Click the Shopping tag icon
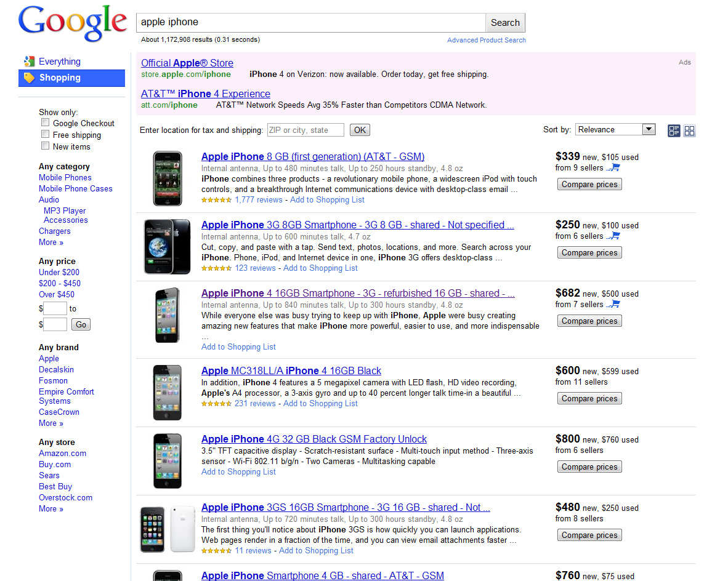728x581 pixels. point(29,78)
